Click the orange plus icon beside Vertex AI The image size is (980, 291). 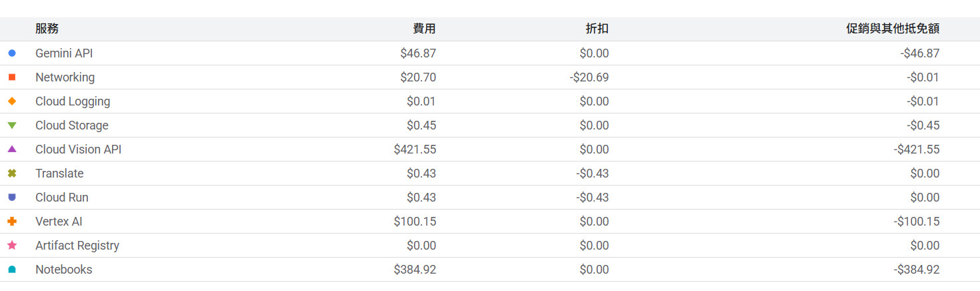click(12, 222)
